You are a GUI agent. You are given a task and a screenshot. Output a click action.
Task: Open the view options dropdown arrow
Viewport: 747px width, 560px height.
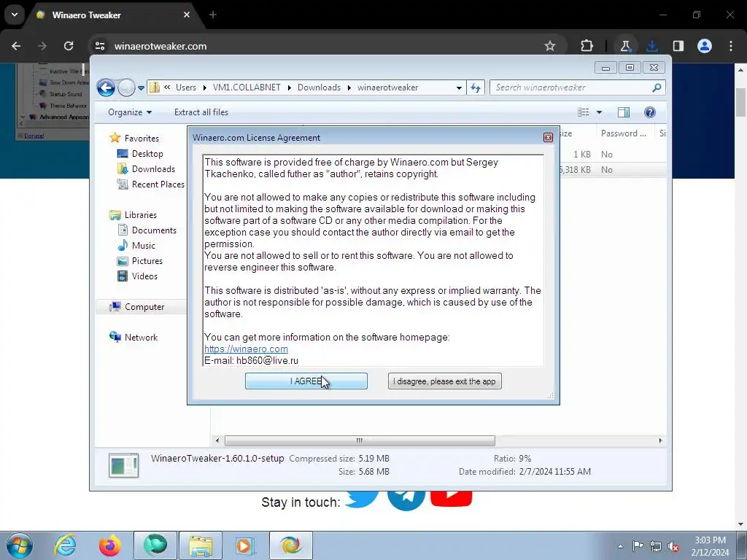point(600,112)
